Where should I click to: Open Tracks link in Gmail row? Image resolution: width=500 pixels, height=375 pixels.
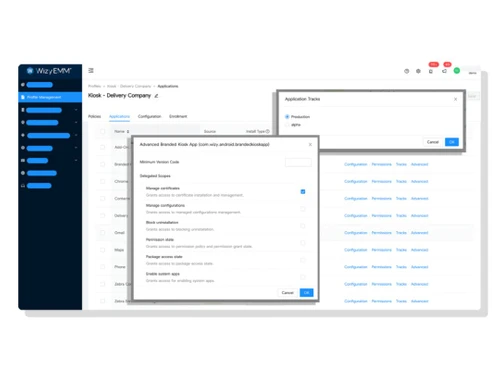tap(401, 233)
